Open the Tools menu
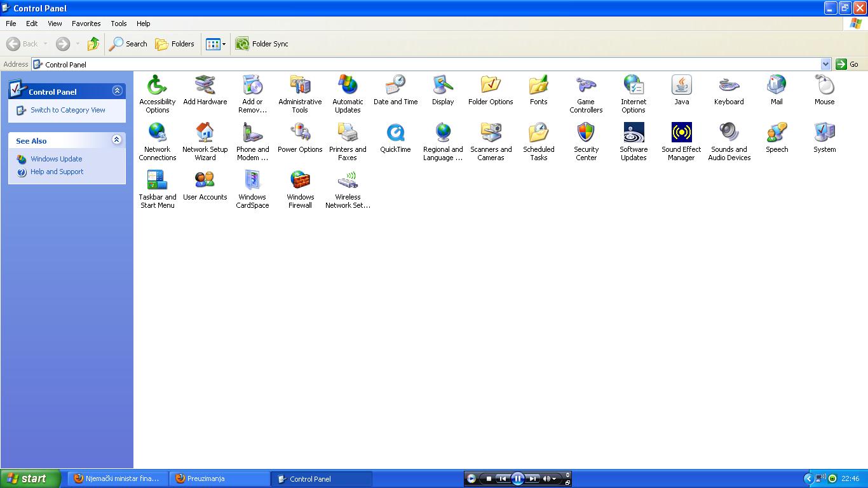Screen dimensions: 868x488 pos(119,24)
